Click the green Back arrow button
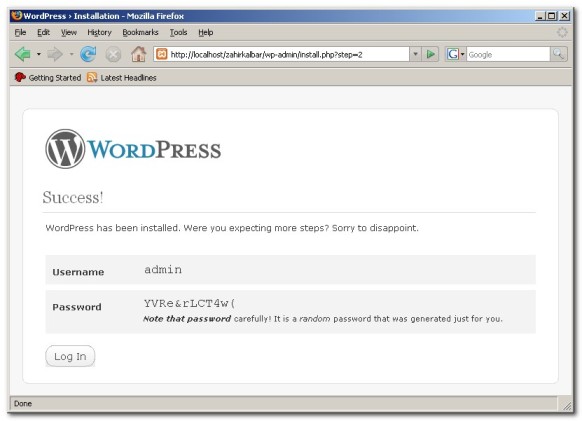The width and height of the screenshot is (582, 421). click(x=23, y=55)
